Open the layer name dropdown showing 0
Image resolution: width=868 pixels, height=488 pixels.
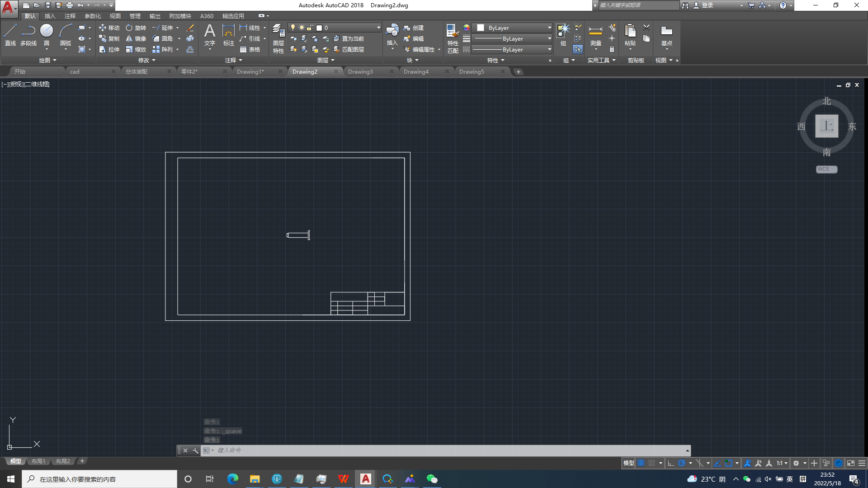tap(378, 28)
